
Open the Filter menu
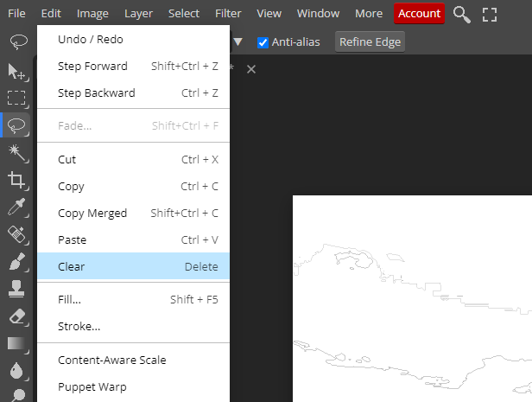point(228,14)
